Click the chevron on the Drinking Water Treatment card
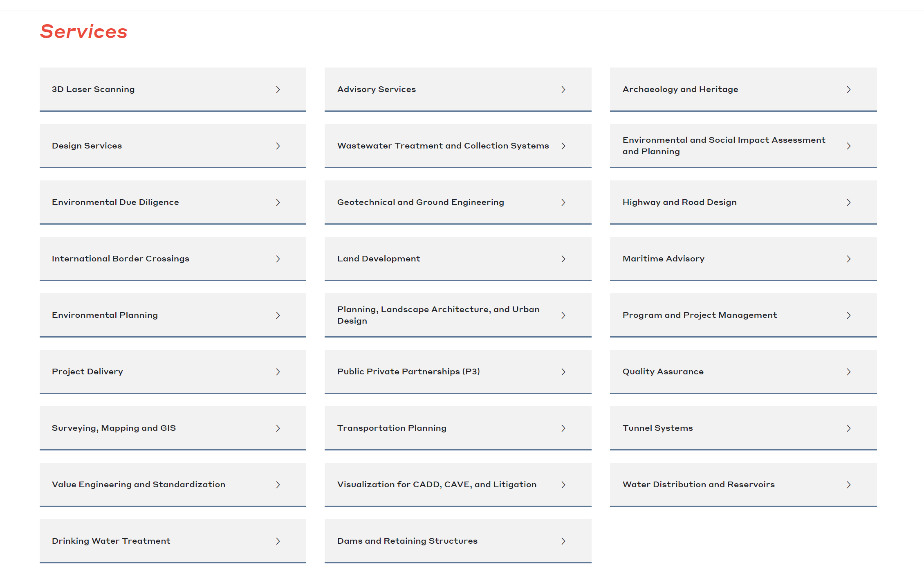924x583 pixels. point(278,541)
